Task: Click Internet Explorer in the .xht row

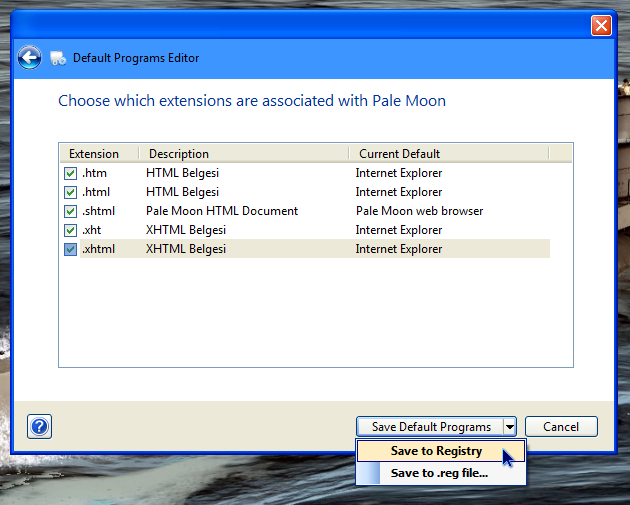Action: tap(399, 230)
